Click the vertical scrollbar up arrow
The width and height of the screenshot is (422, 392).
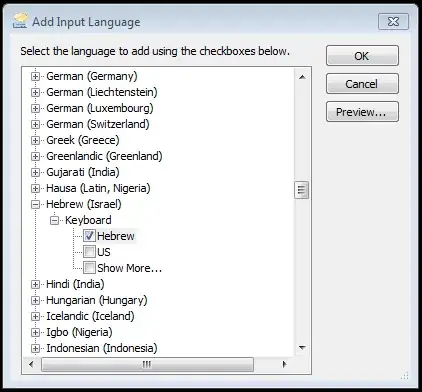pyautogui.click(x=302, y=77)
